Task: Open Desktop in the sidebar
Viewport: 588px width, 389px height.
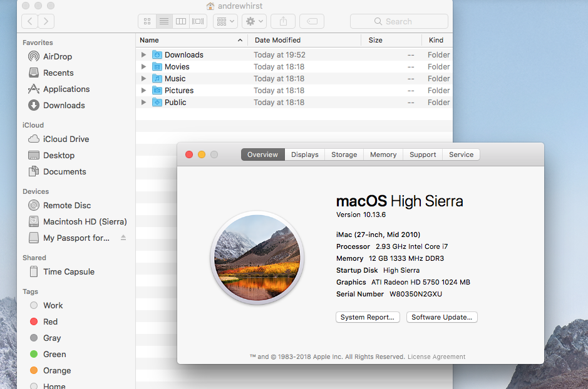Action: coord(51,155)
